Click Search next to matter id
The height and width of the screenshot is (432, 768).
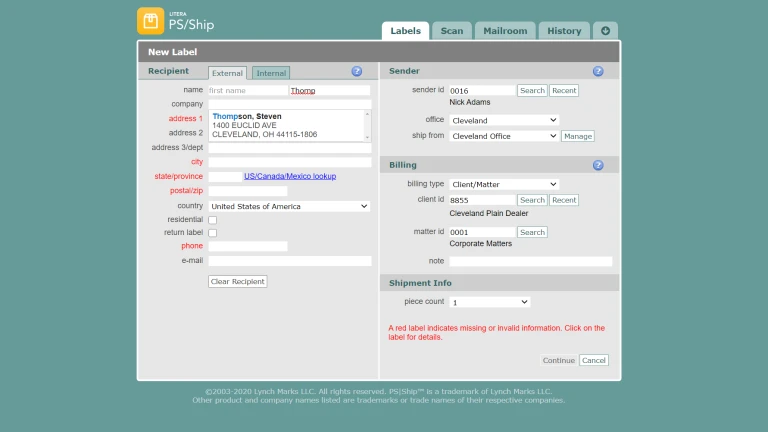(532, 232)
